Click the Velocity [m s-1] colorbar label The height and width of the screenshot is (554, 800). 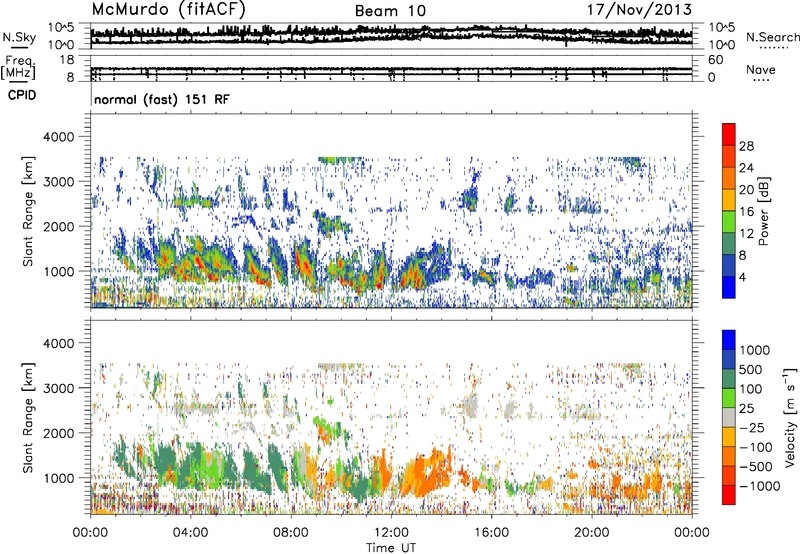(x=790, y=417)
